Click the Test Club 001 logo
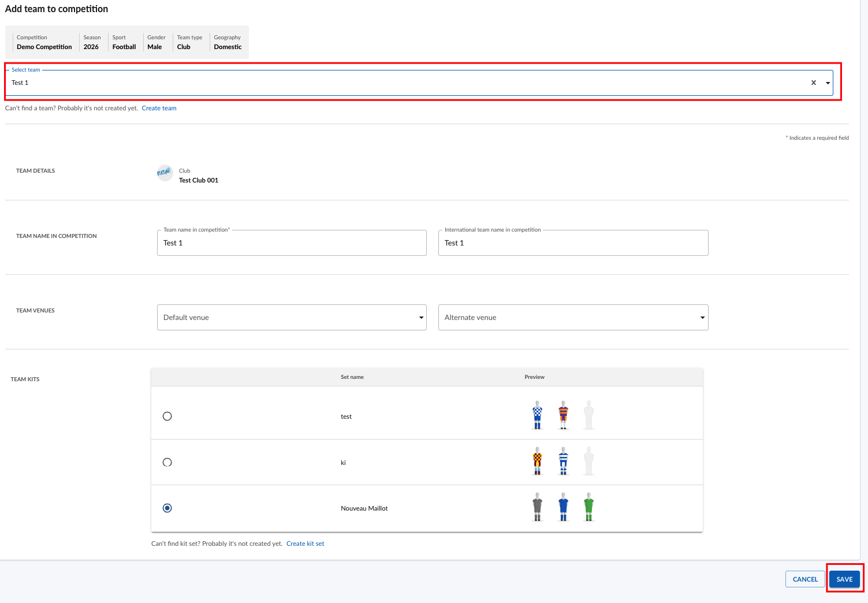The height and width of the screenshot is (603, 868). (x=165, y=173)
